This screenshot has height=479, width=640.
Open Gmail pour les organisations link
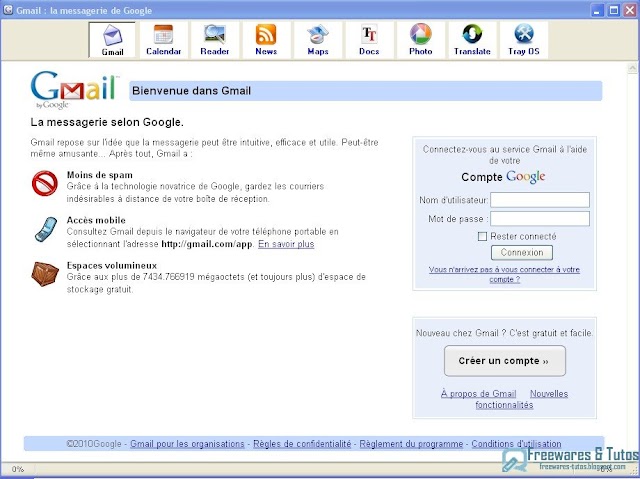tap(187, 444)
